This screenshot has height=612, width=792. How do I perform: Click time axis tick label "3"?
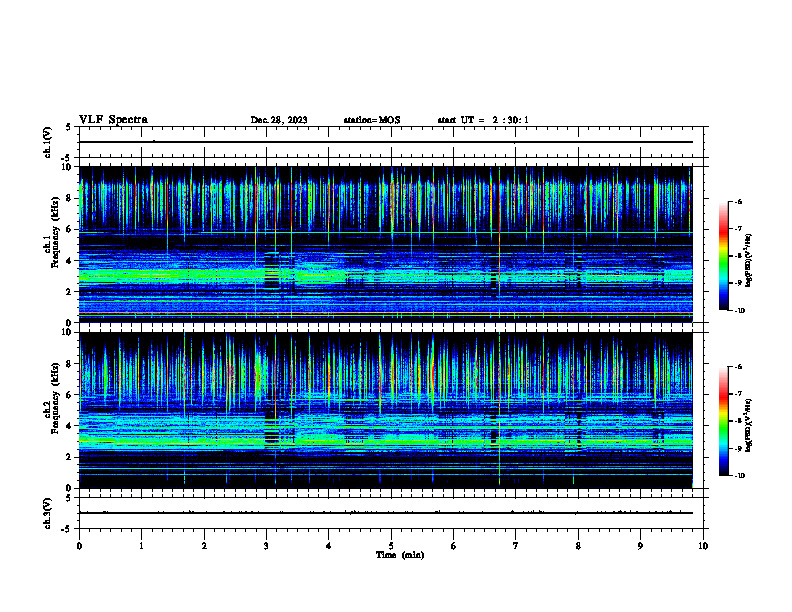pyautogui.click(x=266, y=546)
